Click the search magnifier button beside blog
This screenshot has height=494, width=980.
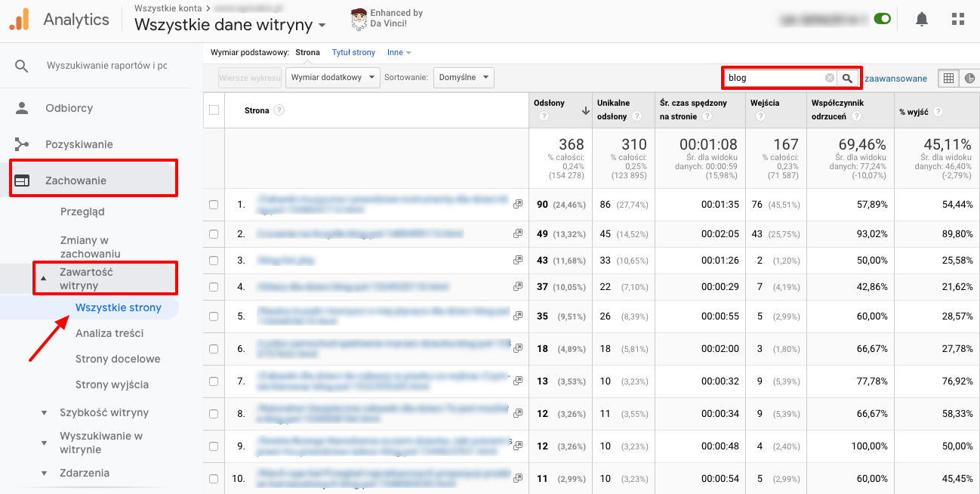pyautogui.click(x=848, y=78)
